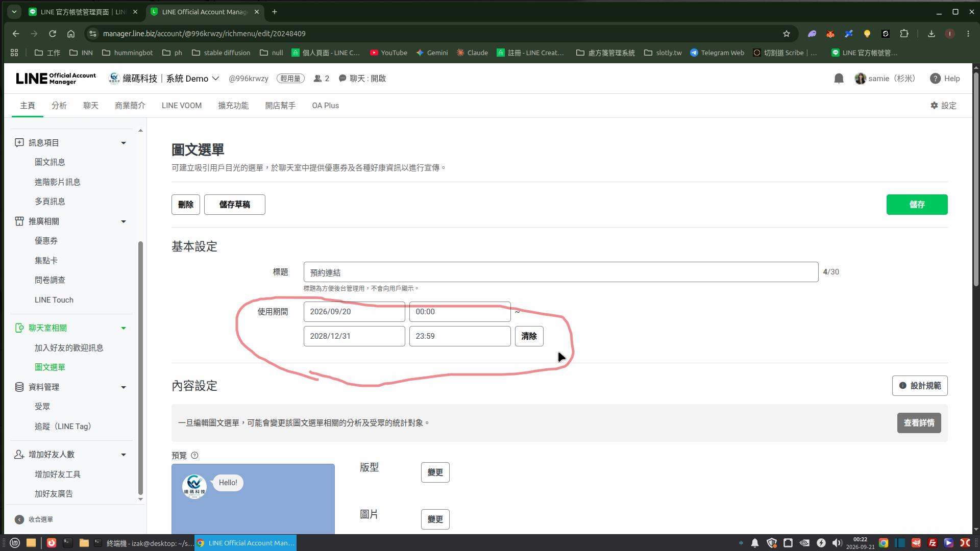Open the notifications bell icon
This screenshot has width=980, height=551.
point(839,79)
